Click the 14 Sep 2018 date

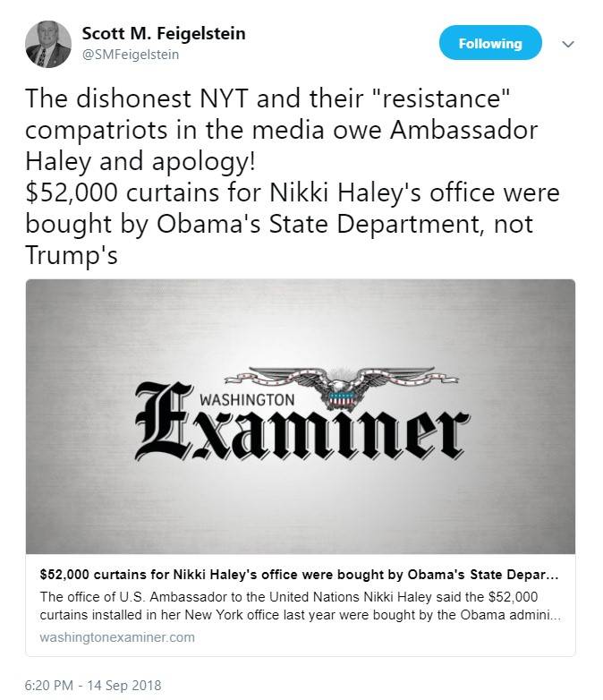pyautogui.click(x=124, y=686)
